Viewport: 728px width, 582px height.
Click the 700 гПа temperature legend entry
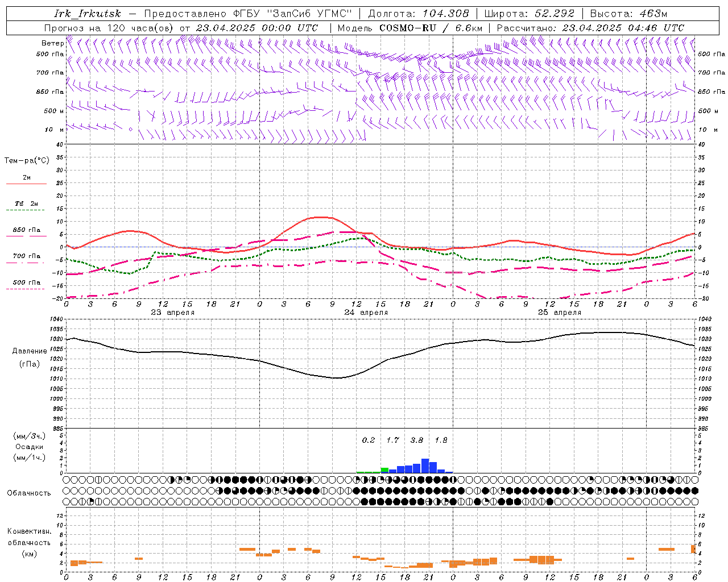pos(26,256)
